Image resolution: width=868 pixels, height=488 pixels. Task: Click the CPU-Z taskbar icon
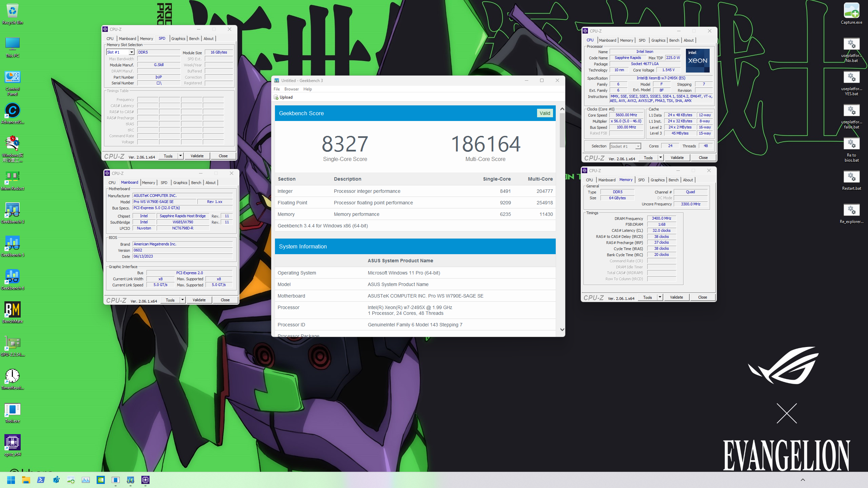pyautogui.click(x=145, y=480)
